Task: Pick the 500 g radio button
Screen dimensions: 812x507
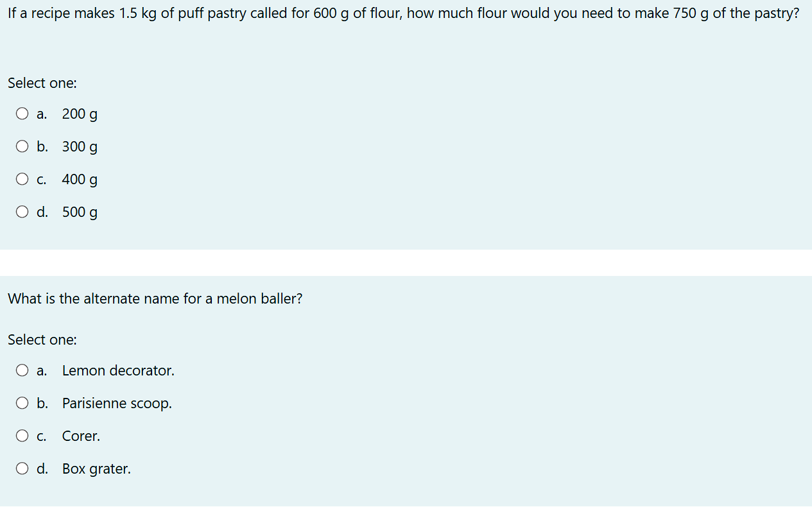Action: point(22,212)
